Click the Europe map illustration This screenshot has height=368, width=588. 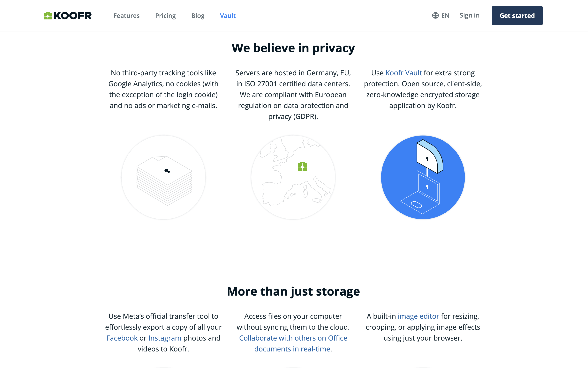click(x=293, y=177)
